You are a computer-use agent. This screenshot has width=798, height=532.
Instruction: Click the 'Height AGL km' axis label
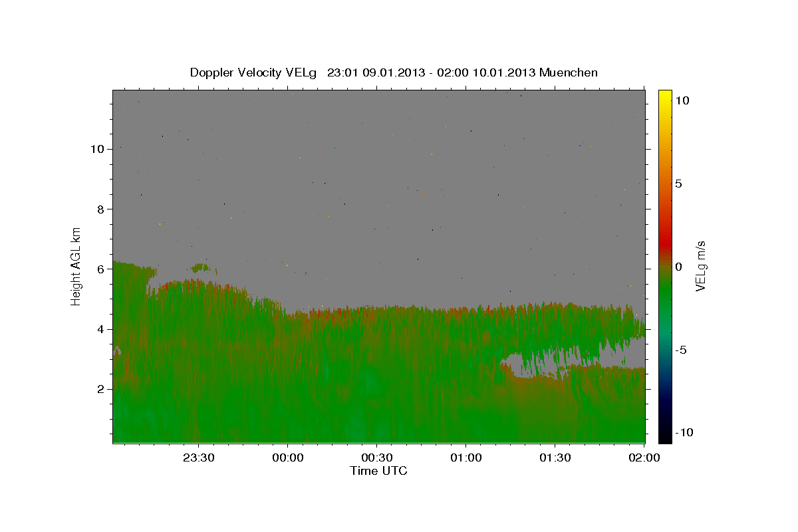click(x=76, y=266)
